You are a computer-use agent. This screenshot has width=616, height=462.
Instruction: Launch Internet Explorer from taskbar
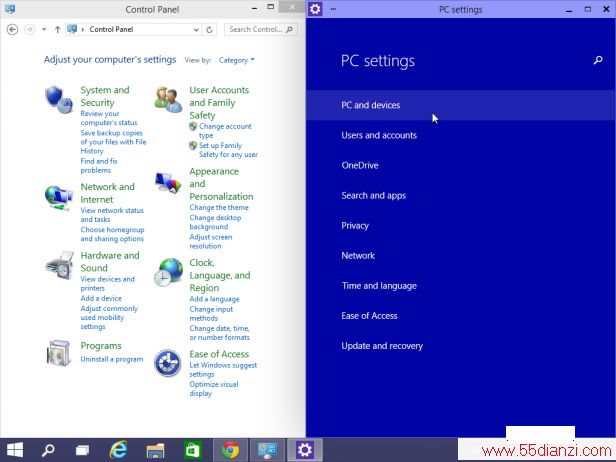pyautogui.click(x=118, y=450)
